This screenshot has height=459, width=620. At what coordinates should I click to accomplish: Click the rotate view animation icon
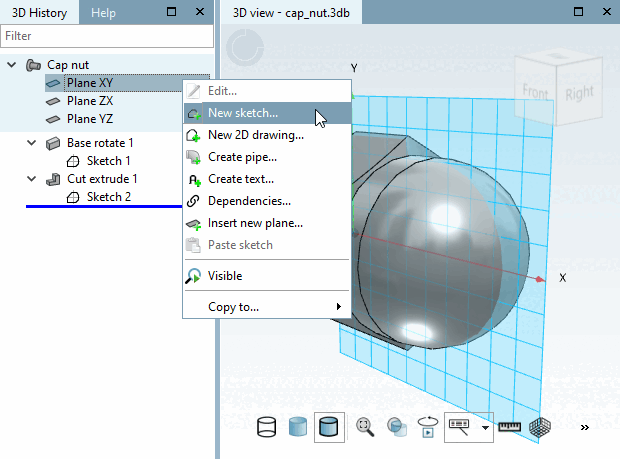point(428,427)
